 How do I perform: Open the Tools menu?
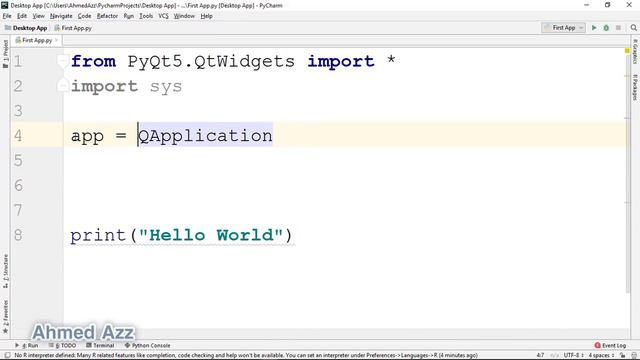coord(146,16)
